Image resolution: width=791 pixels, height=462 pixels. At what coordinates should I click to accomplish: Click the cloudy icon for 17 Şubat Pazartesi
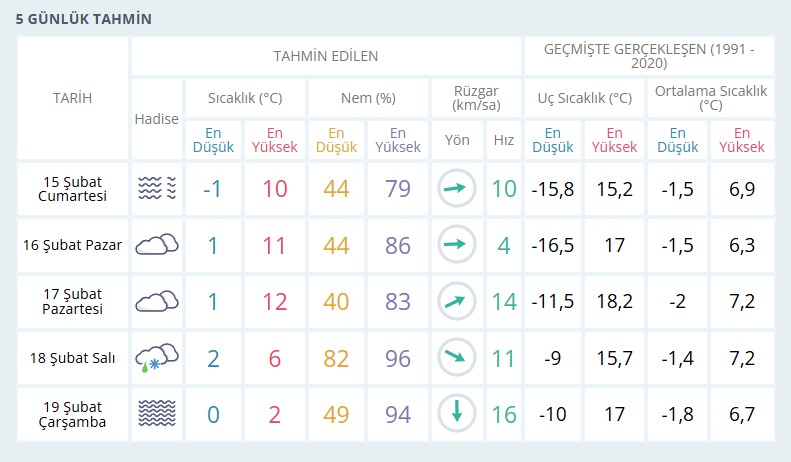[157, 301]
